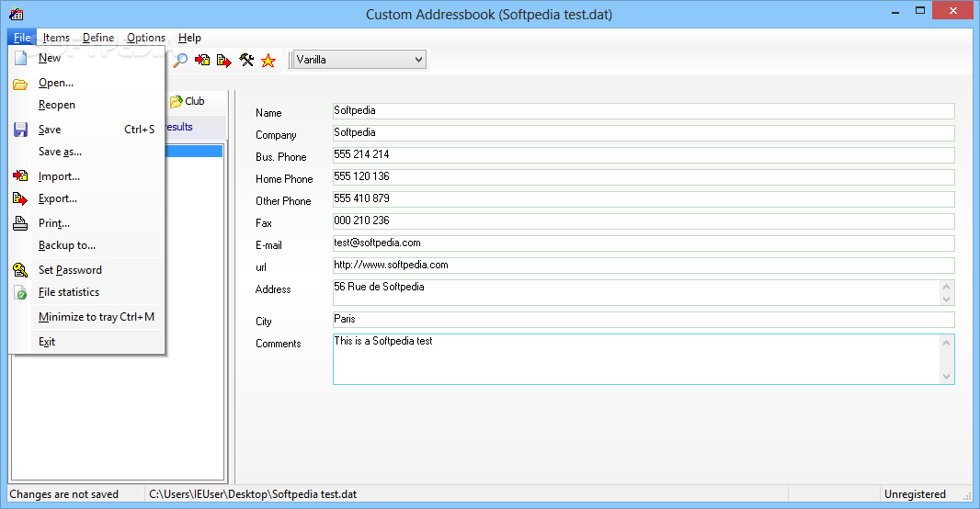The height and width of the screenshot is (509, 980).
Task: Click the Other Phone field
Action: (644, 199)
